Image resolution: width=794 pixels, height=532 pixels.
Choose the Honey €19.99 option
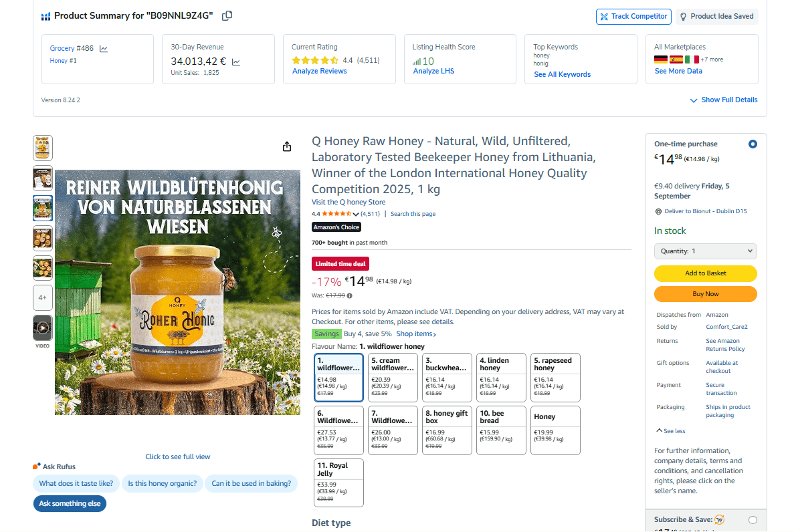(555, 430)
